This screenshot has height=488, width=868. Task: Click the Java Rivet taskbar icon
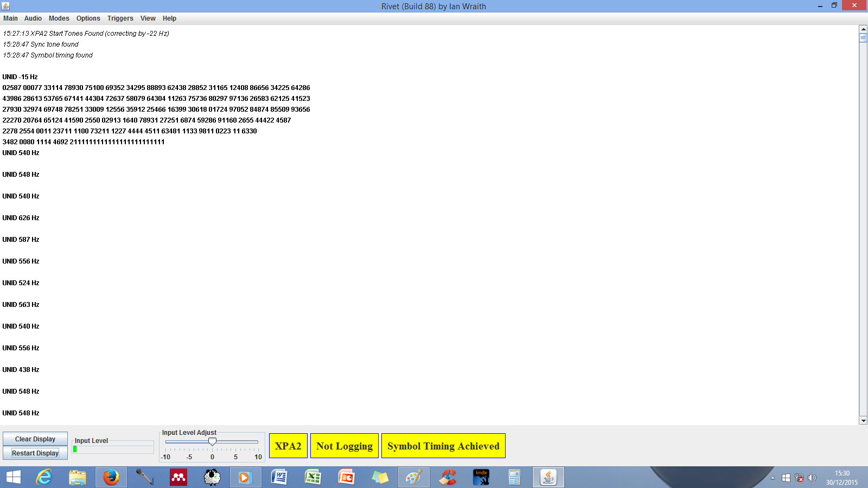click(x=548, y=477)
